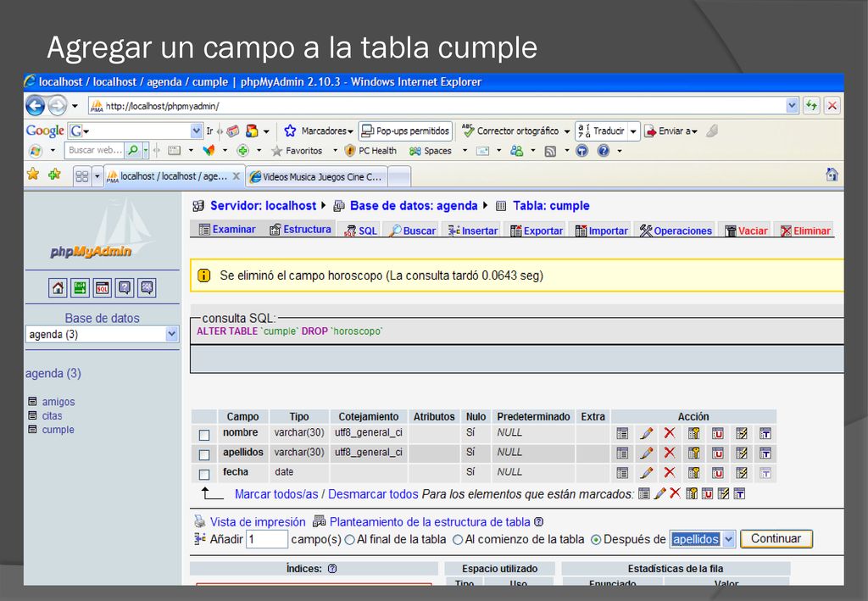
Task: Switch to the Estructura tab
Action: point(300,230)
